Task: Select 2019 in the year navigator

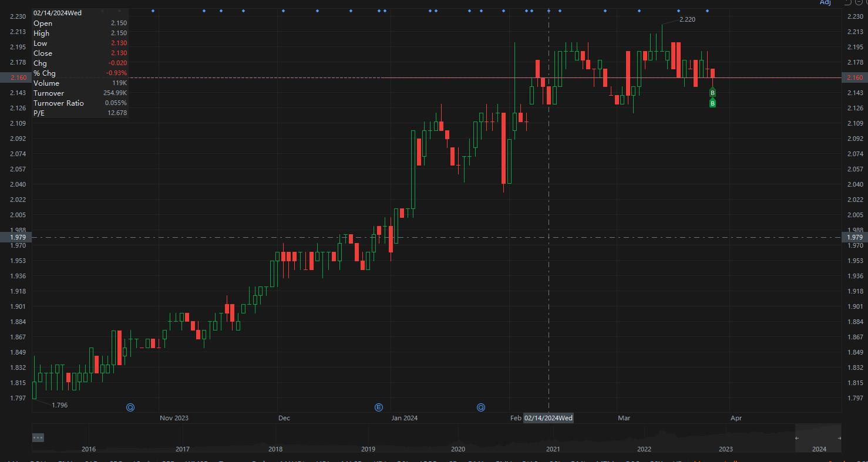Action: point(368,449)
